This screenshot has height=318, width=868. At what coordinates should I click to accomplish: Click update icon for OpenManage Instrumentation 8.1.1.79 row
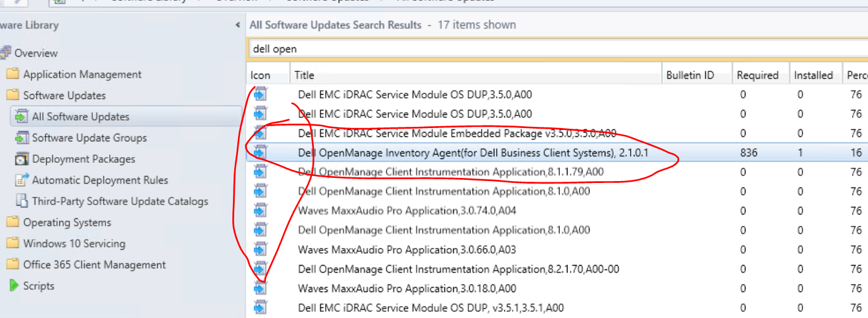click(261, 172)
